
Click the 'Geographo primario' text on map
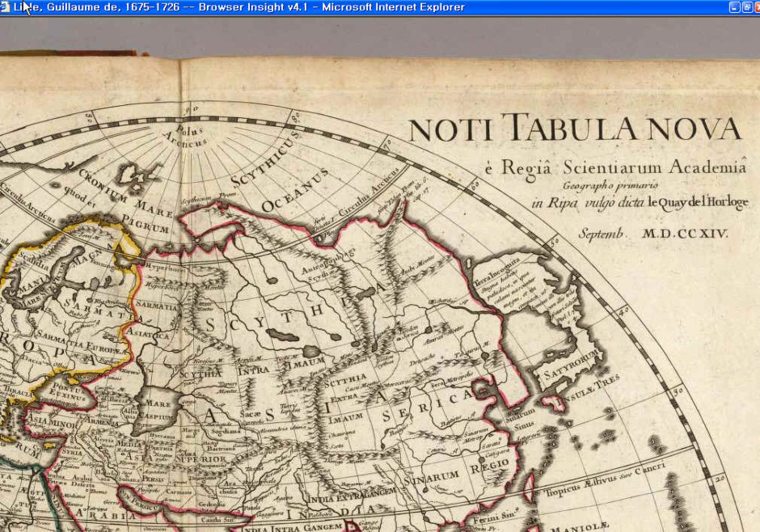coord(610,185)
